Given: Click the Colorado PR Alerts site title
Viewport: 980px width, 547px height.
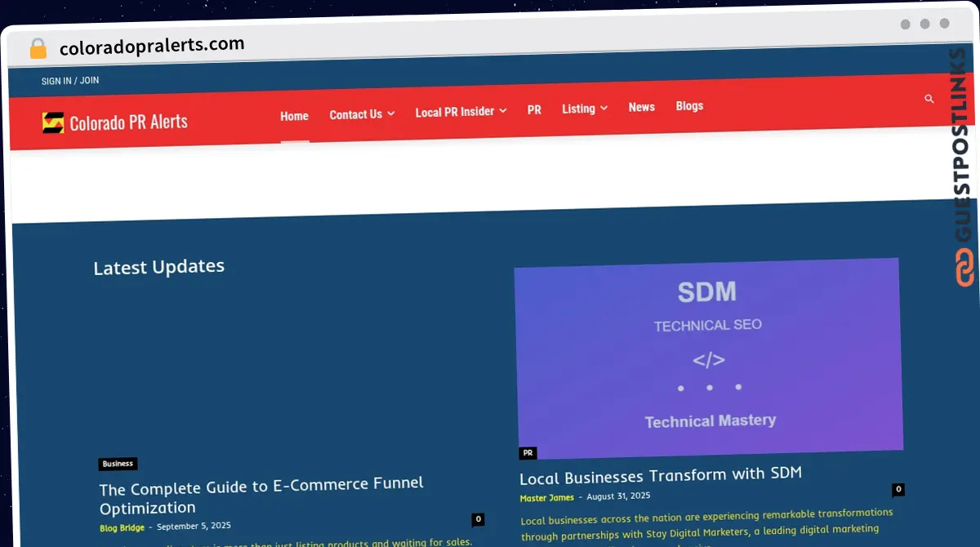Looking at the screenshot, I should (x=128, y=122).
